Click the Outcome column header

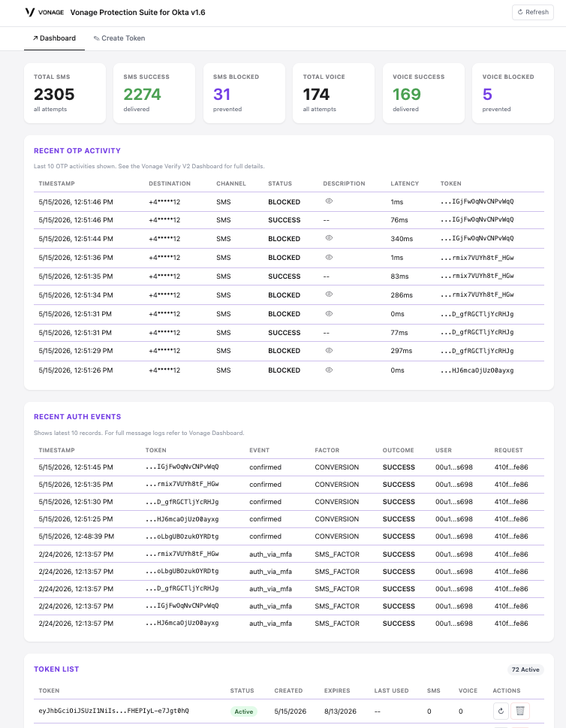pos(398,450)
